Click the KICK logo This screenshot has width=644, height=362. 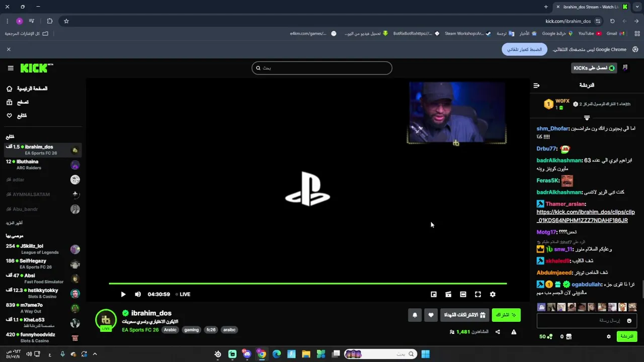pyautogui.click(x=36, y=68)
